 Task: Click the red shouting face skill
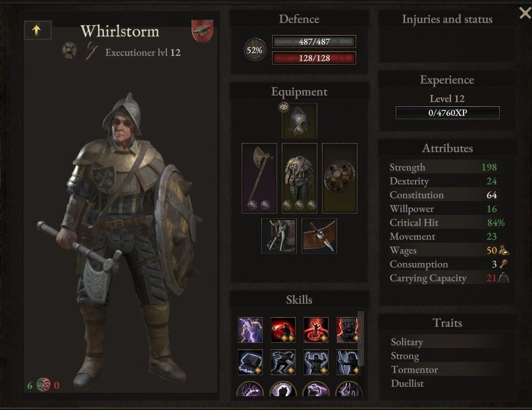348,330
